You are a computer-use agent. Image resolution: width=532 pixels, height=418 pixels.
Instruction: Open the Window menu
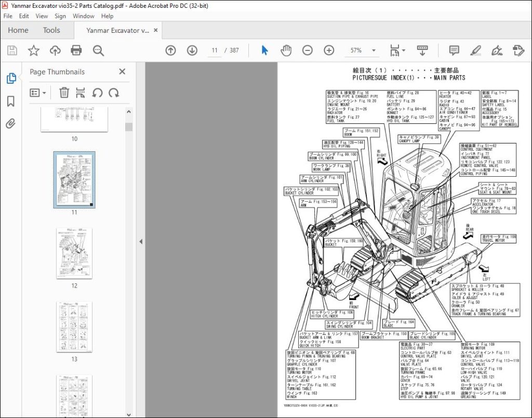coord(83,16)
